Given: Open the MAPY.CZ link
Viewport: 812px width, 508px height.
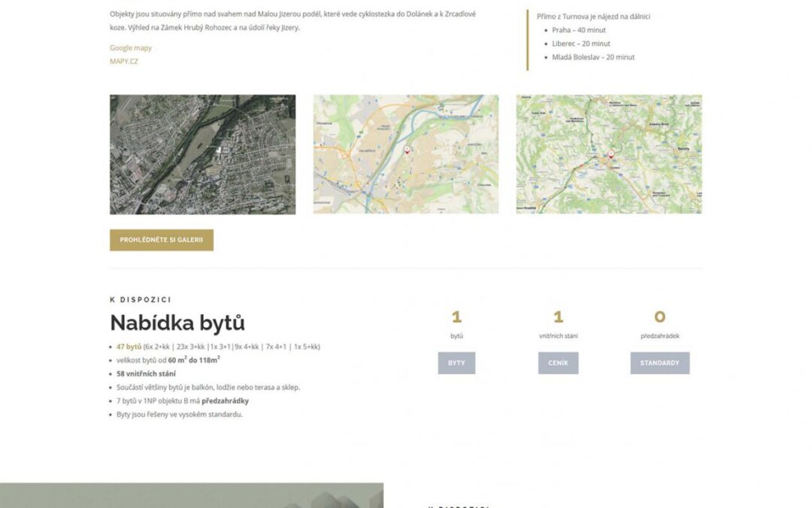Looking at the screenshot, I should [124, 61].
